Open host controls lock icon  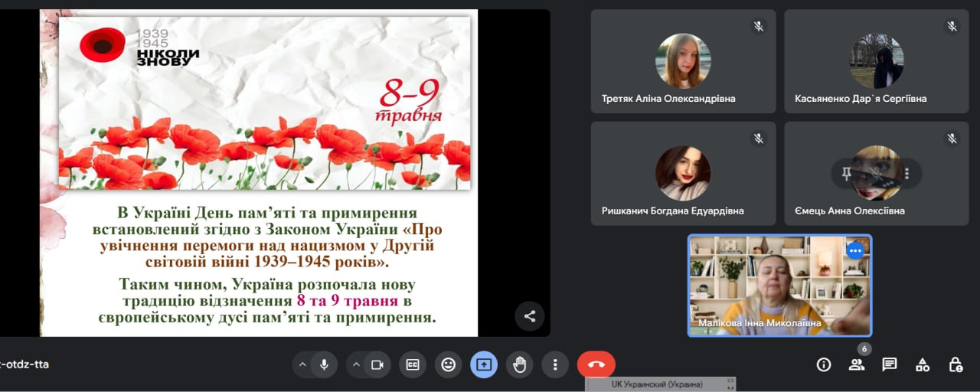[x=955, y=364]
